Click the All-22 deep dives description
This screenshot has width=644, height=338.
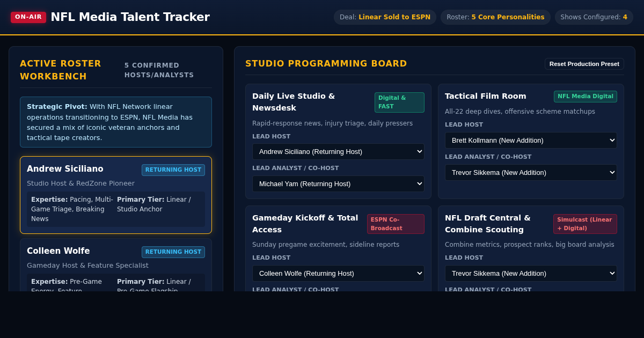click(520, 112)
